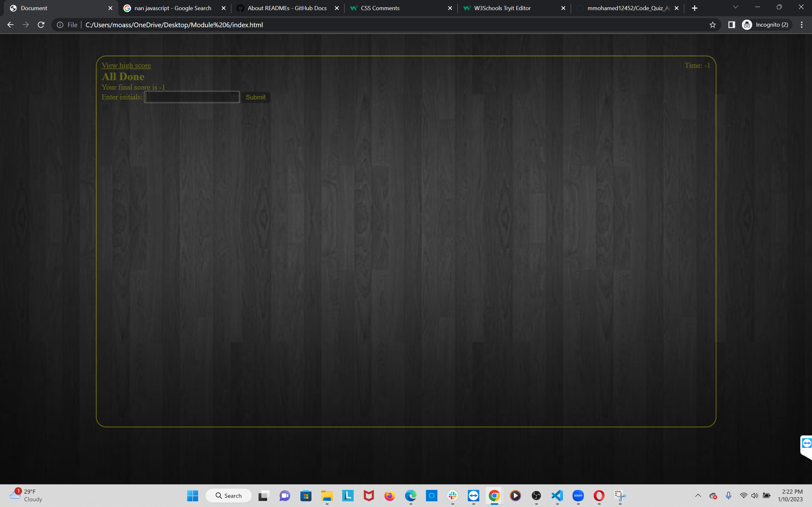Viewport: 812px width, 507px height.
Task: Open the Slack taskbar icon
Action: (x=453, y=495)
